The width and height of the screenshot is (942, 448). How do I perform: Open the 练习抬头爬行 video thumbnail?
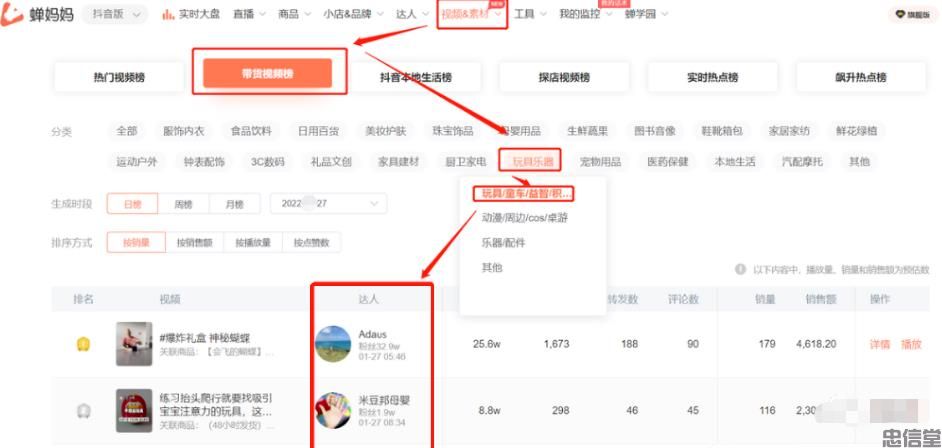134,411
